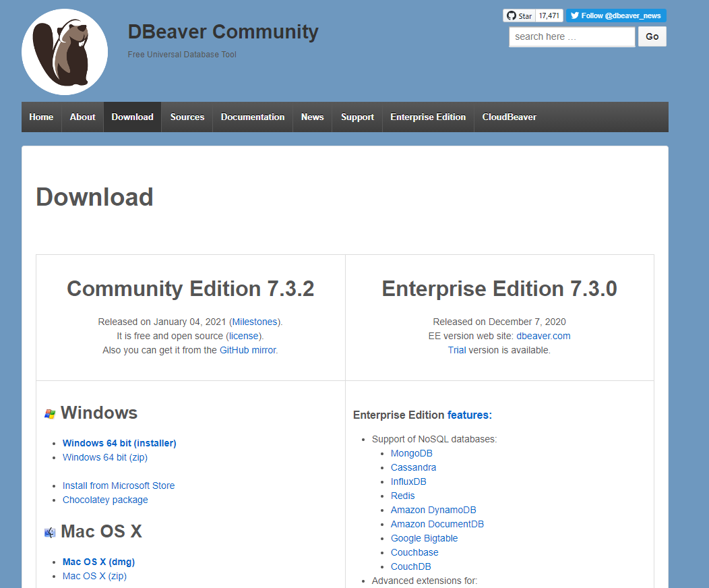Image resolution: width=709 pixels, height=588 pixels.
Task: Open the Amazon DocumentDB link
Action: click(x=437, y=524)
